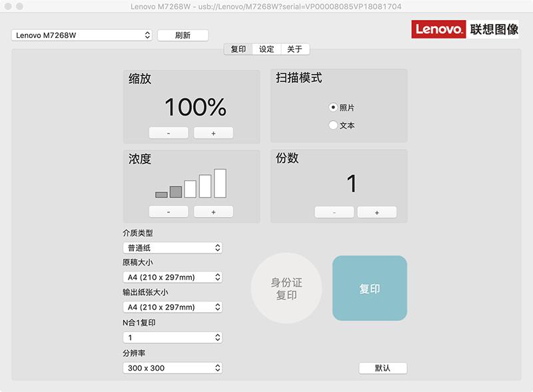Click the second bar in 浓度 density chart
533x392 pixels.
[176, 192]
